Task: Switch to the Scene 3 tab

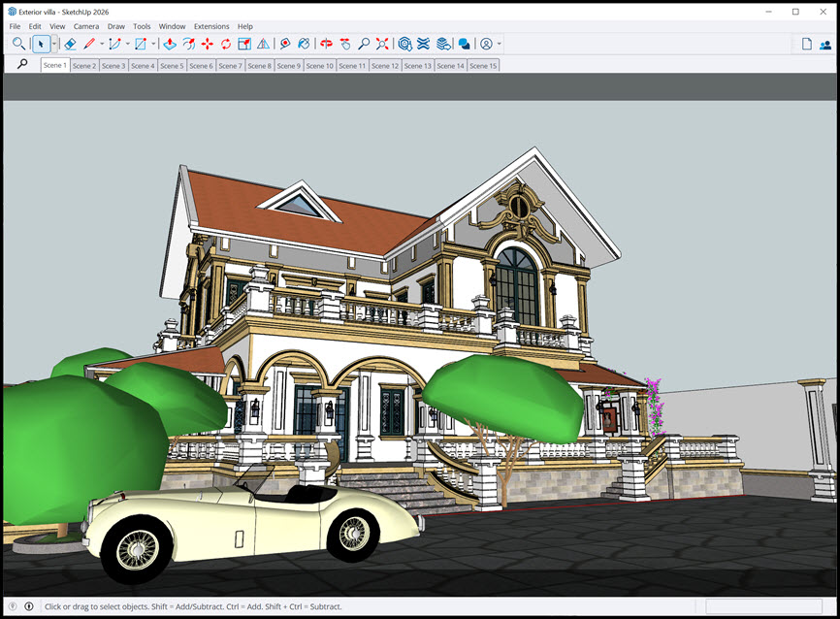Action: tap(113, 65)
